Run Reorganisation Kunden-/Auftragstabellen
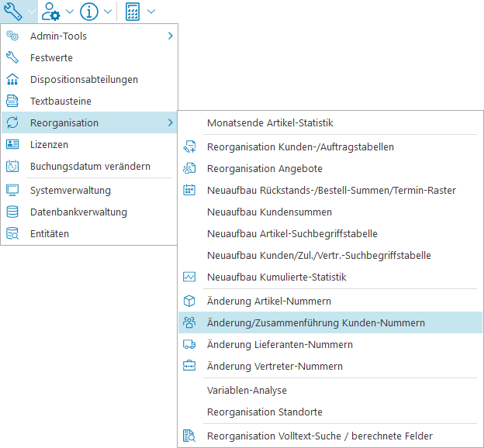This screenshot has width=484, height=448. click(x=300, y=146)
